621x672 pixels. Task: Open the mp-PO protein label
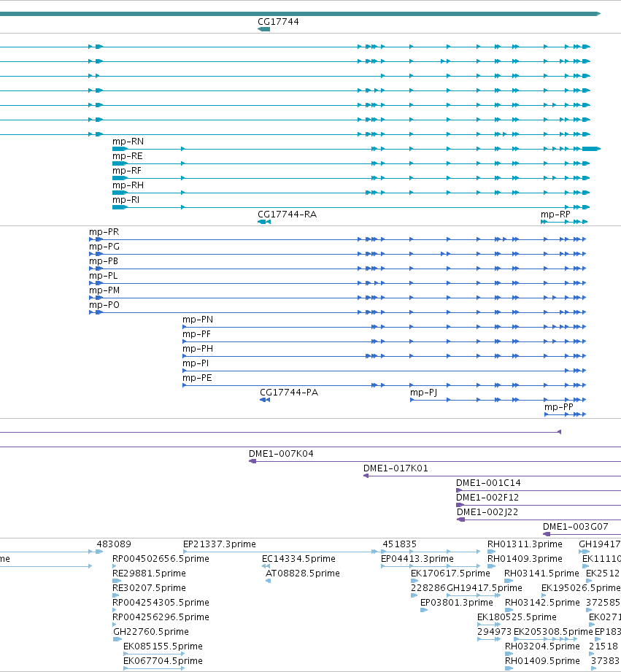pyautogui.click(x=104, y=305)
